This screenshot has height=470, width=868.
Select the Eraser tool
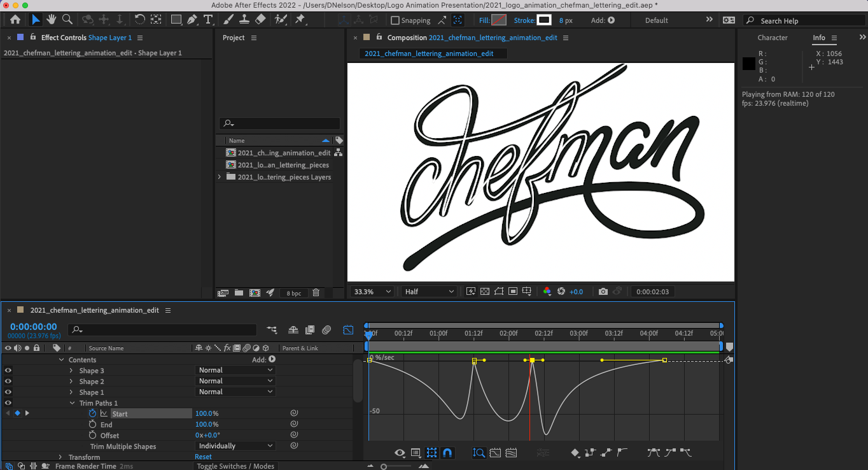(x=260, y=20)
